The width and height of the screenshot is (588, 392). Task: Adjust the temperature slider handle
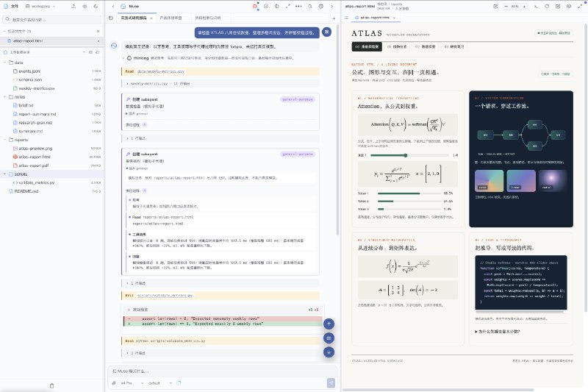pos(406,155)
